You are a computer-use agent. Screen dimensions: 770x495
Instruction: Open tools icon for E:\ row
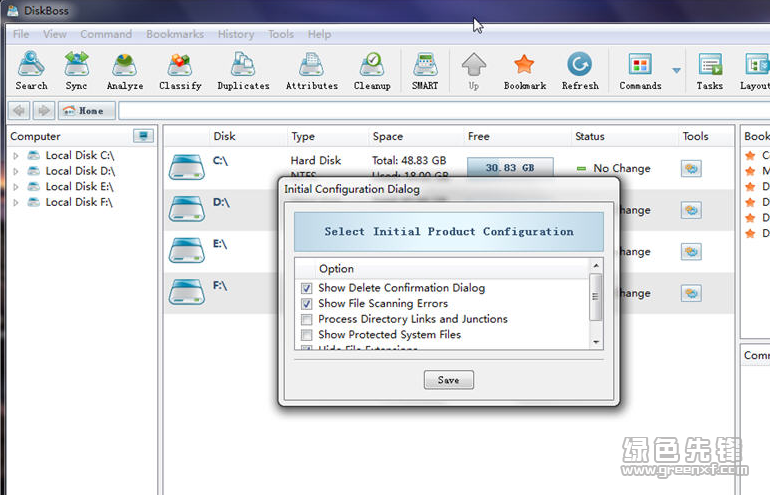[691, 251]
